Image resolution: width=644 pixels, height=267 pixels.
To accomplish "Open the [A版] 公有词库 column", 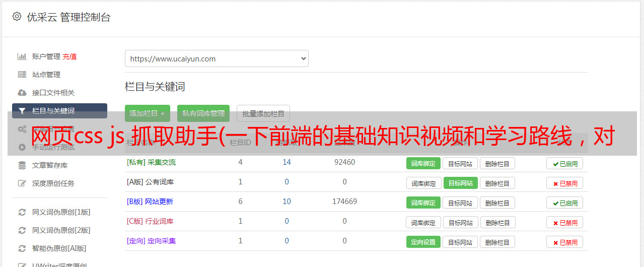I will point(150,182).
